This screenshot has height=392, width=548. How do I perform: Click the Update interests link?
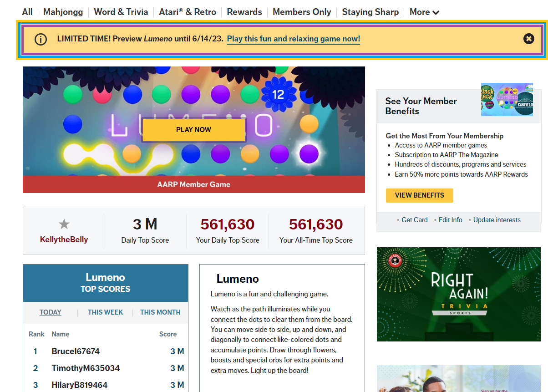497,220
